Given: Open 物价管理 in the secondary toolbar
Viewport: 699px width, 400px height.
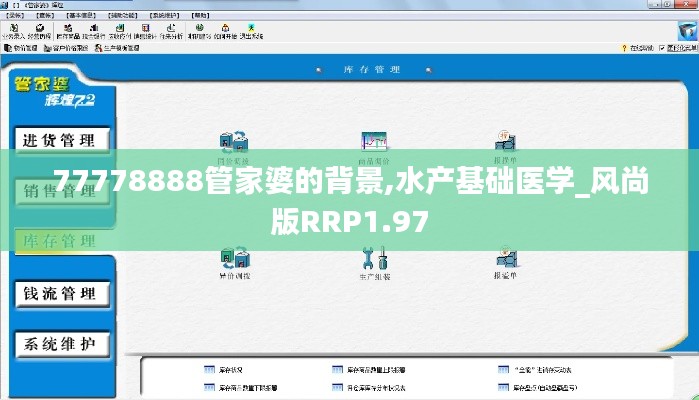Looking at the screenshot, I should (21, 48).
